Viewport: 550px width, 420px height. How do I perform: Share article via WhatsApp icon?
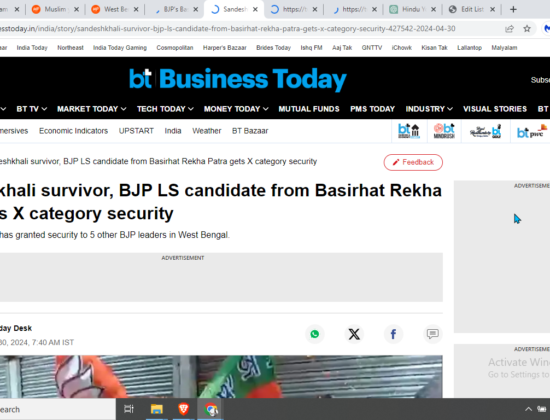tap(315, 334)
